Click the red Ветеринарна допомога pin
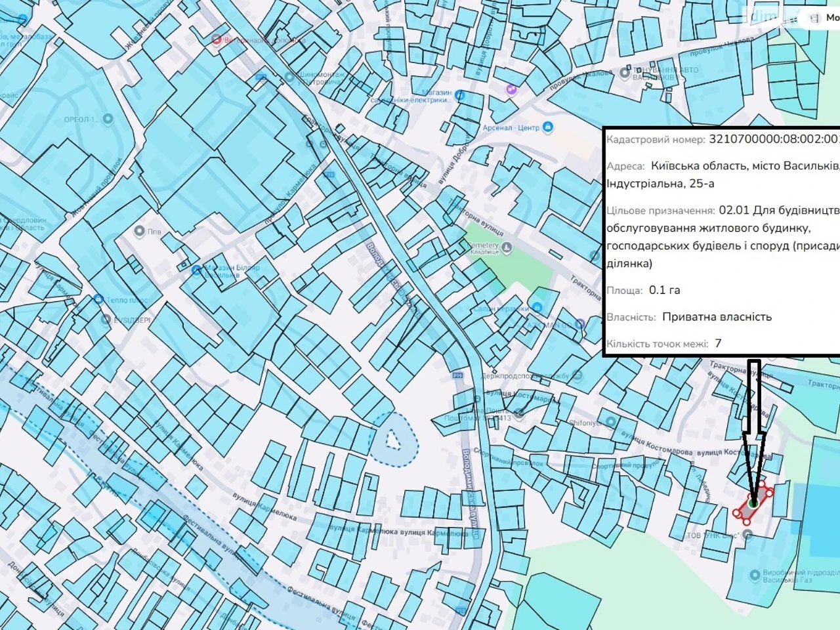 pos(217,39)
